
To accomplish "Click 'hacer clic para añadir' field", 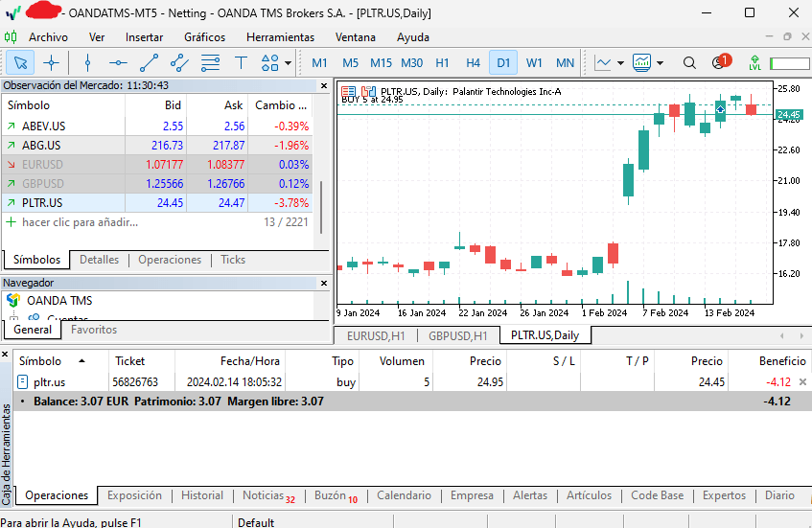I will tap(80, 222).
